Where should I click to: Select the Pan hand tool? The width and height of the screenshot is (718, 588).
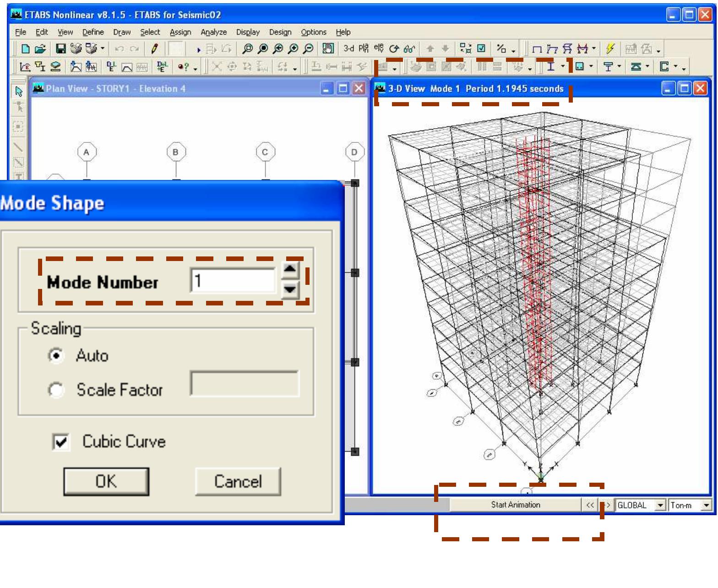point(328,49)
